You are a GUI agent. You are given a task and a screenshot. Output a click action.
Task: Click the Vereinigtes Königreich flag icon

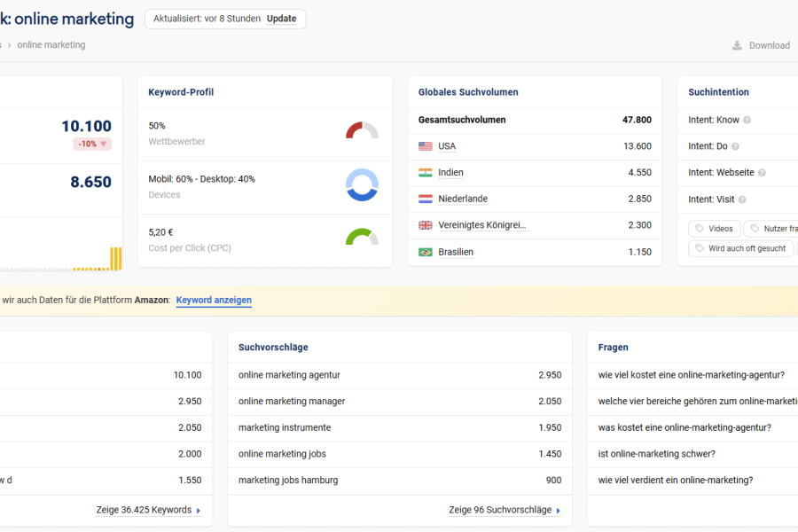click(426, 225)
